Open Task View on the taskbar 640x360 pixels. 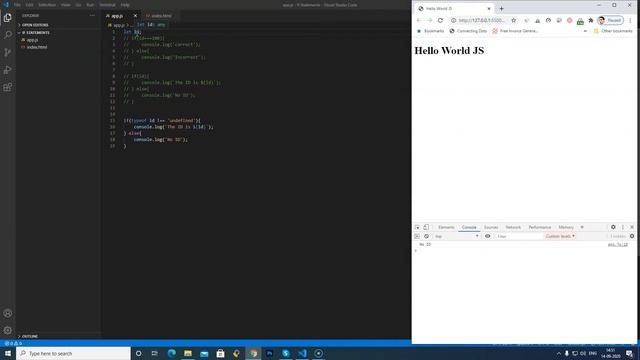tap(154, 353)
